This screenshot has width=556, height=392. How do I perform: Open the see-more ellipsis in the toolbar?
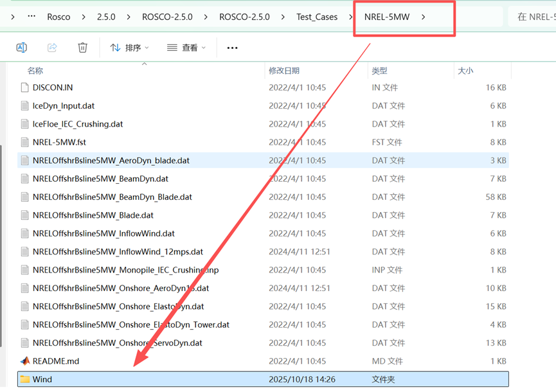pos(231,48)
